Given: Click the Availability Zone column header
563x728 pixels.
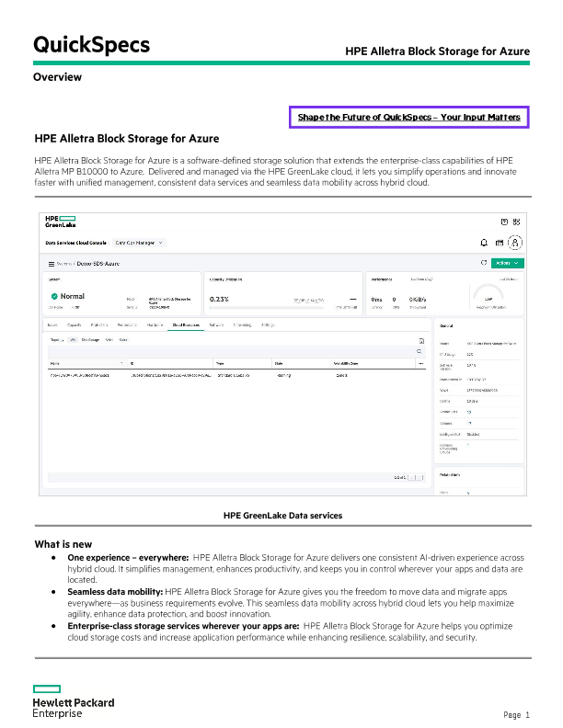Looking at the screenshot, I should coord(346,363).
